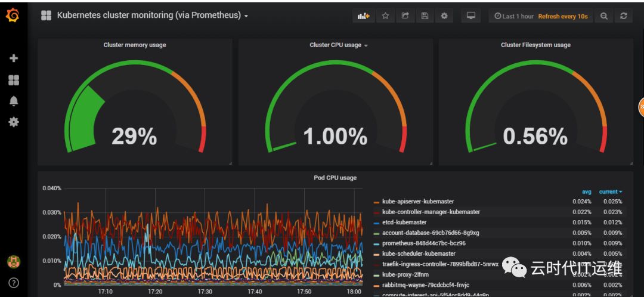Image resolution: width=644 pixels, height=297 pixels.
Task: Click the Create plus icon in sidebar
Action: tap(14, 58)
